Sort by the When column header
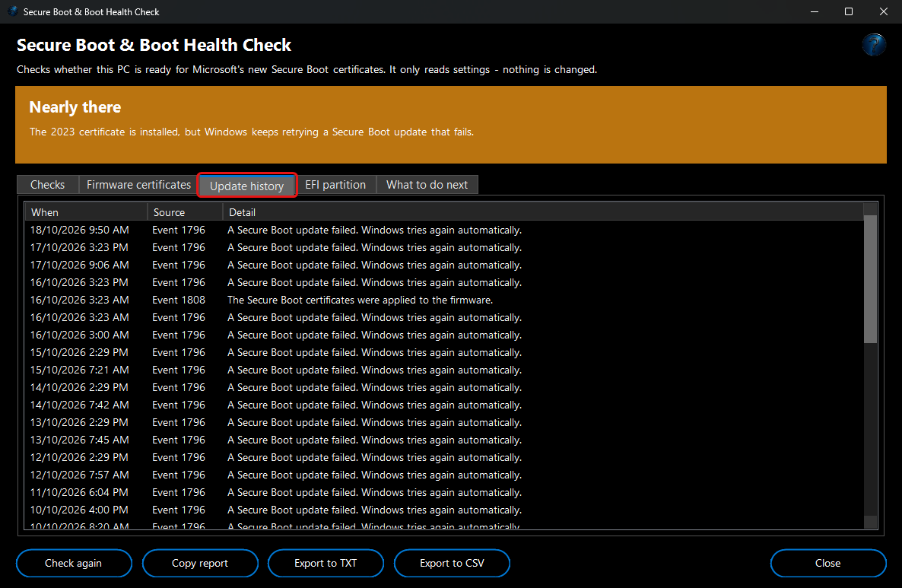 coord(86,212)
